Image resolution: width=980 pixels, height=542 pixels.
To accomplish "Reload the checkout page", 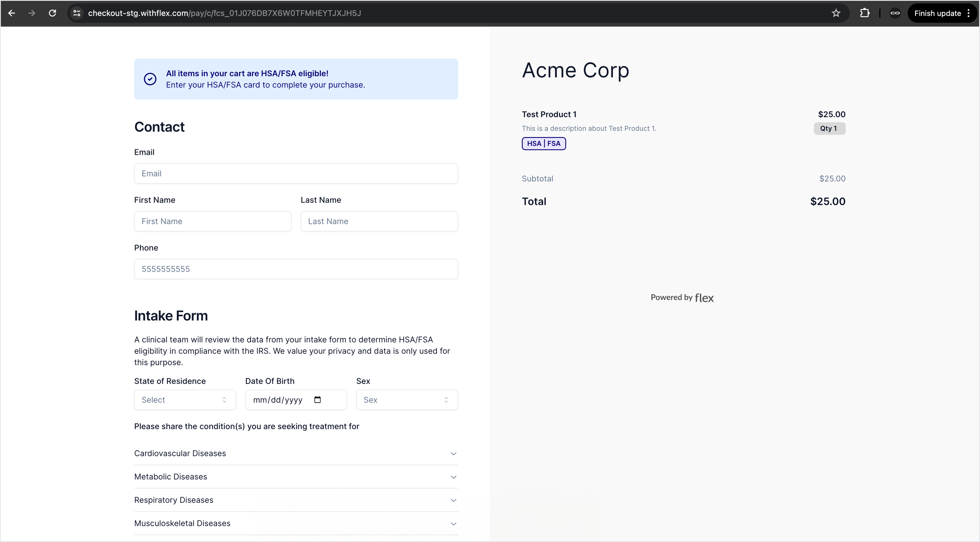I will tap(52, 13).
